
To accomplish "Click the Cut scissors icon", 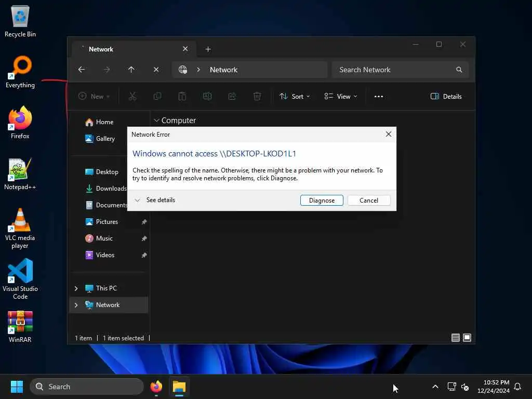I will click(132, 96).
